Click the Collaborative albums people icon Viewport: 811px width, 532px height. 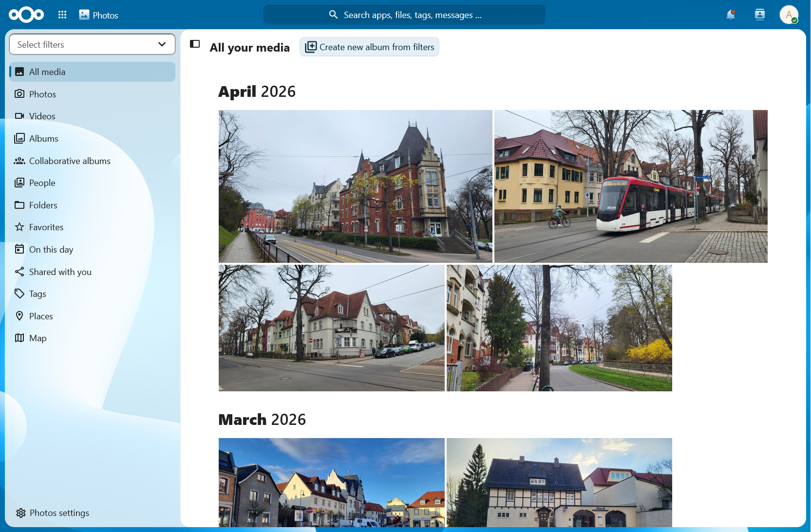(x=19, y=161)
